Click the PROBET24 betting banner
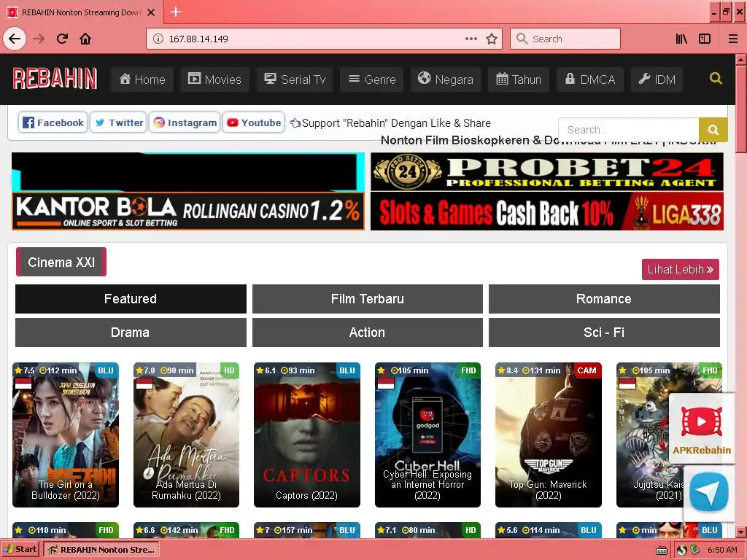This screenshot has height=560, width=747. pos(547,171)
